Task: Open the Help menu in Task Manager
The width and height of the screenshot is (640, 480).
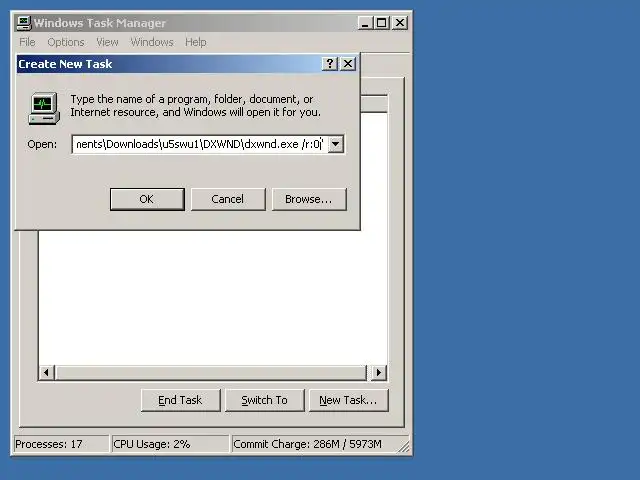Action: pos(196,42)
